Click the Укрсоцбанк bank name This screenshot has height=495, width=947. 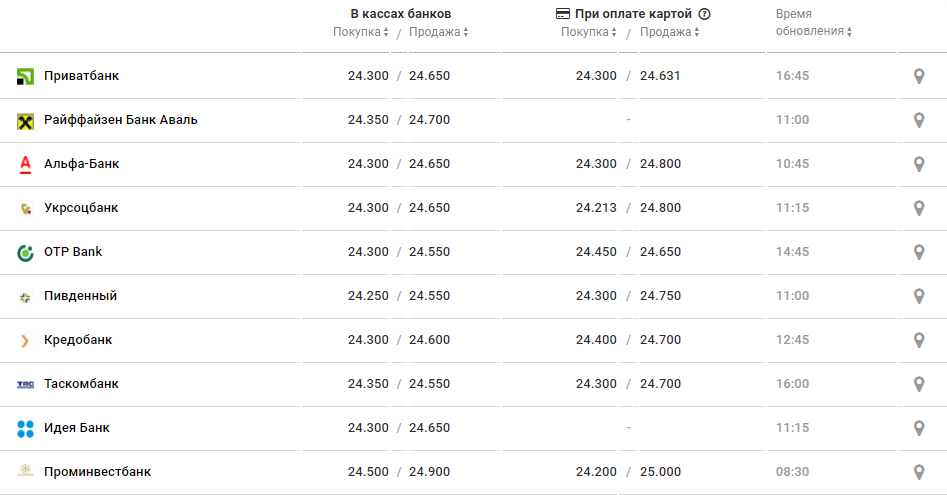[81, 208]
